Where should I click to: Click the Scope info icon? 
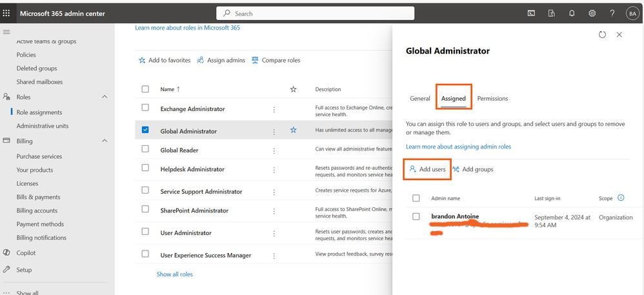pyautogui.click(x=621, y=198)
